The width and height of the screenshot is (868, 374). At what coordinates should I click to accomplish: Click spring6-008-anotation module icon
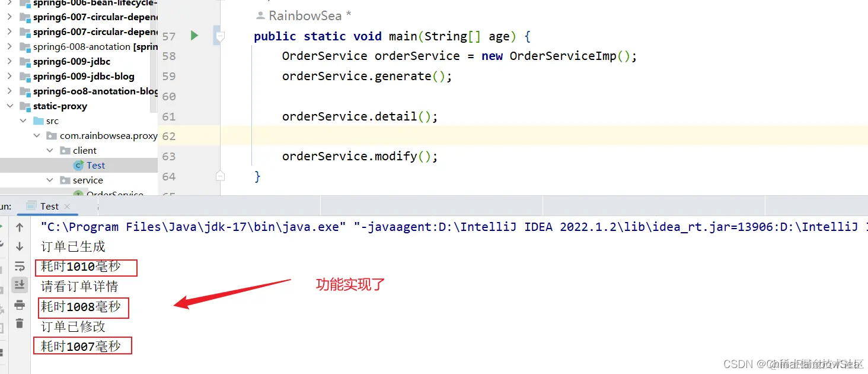click(x=25, y=47)
